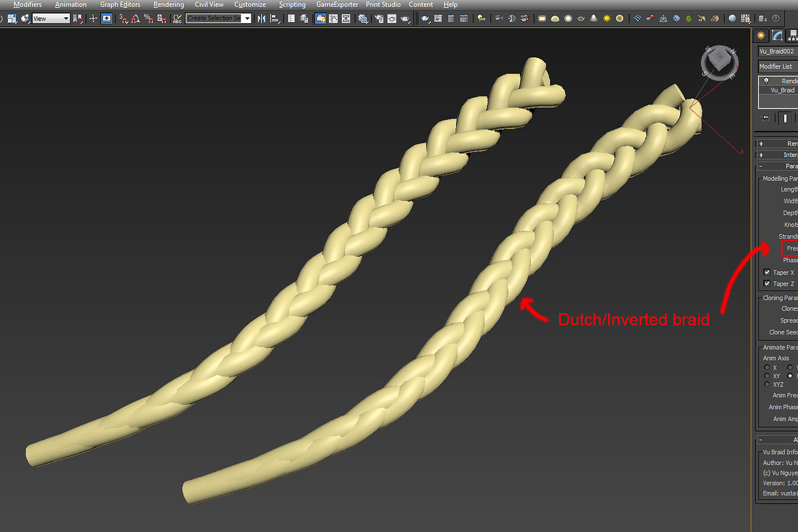Open the Content menu
Viewport: 798px width, 532px height.
click(420, 5)
